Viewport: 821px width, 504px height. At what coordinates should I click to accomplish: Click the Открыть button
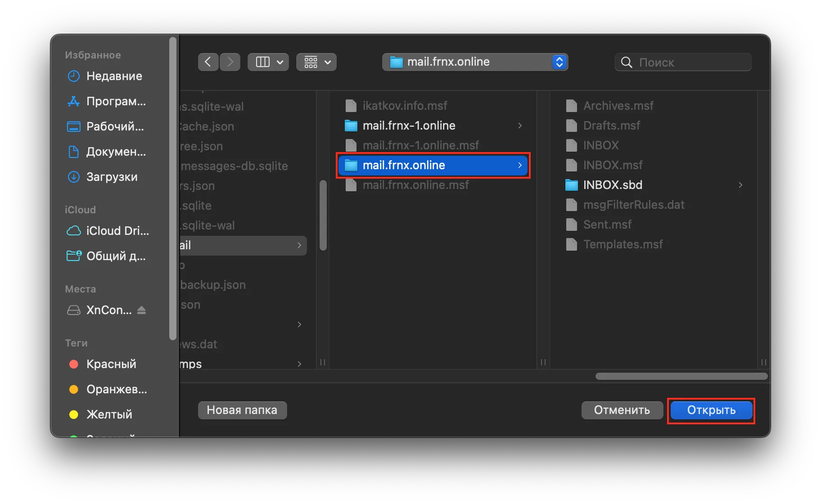[x=711, y=410]
